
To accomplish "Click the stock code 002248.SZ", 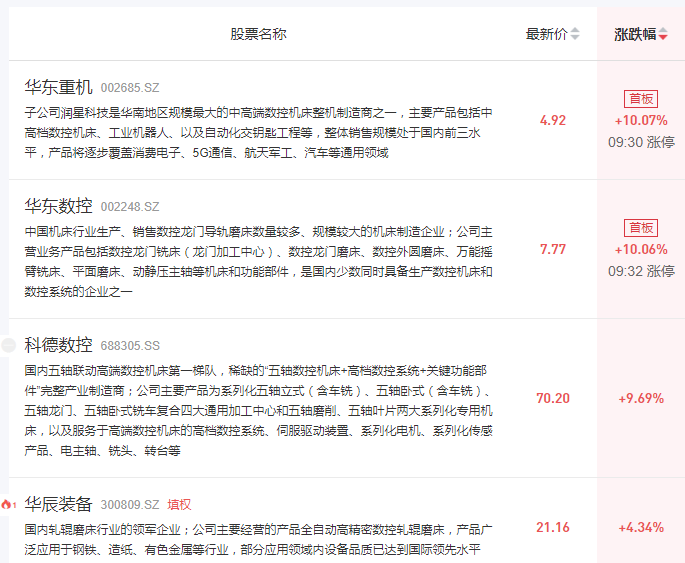I will tap(130, 207).
